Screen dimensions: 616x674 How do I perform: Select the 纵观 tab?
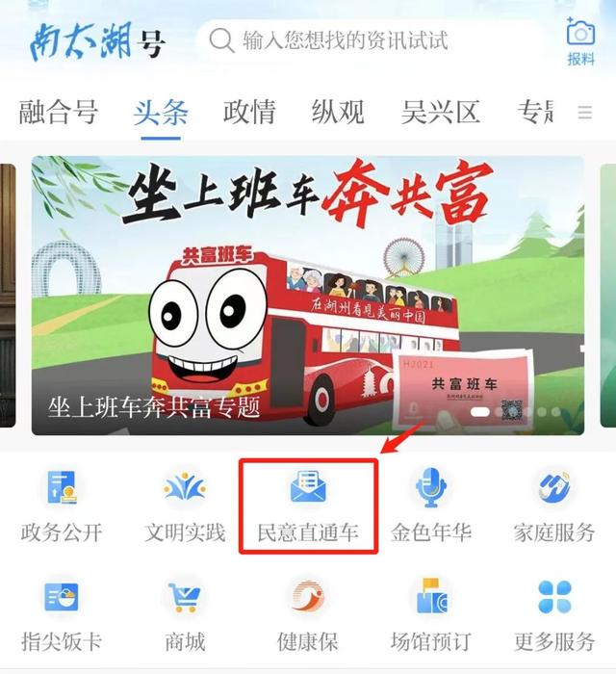point(338,112)
